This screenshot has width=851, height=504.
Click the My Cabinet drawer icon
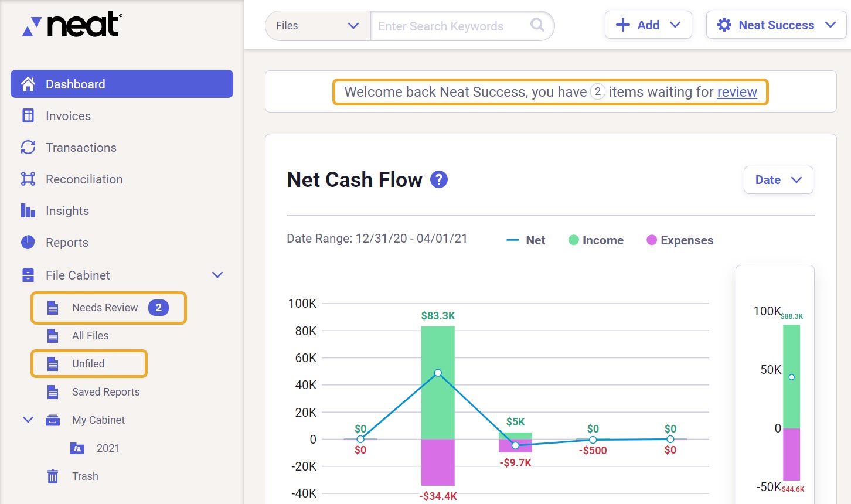pos(53,420)
